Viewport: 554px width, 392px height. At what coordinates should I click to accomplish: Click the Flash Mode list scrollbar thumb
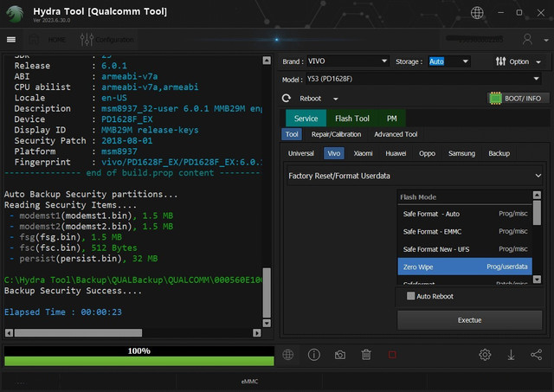(x=537, y=213)
